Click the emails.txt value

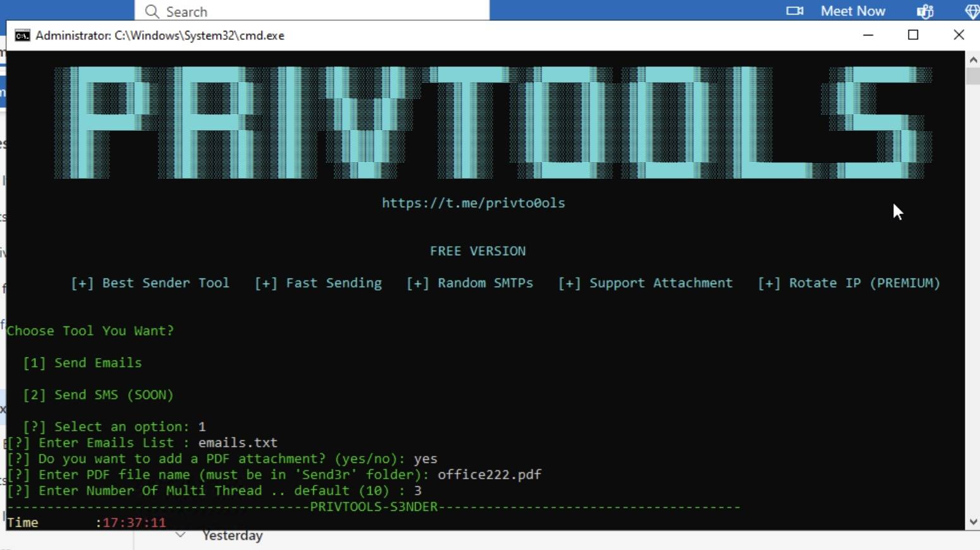coord(238,443)
